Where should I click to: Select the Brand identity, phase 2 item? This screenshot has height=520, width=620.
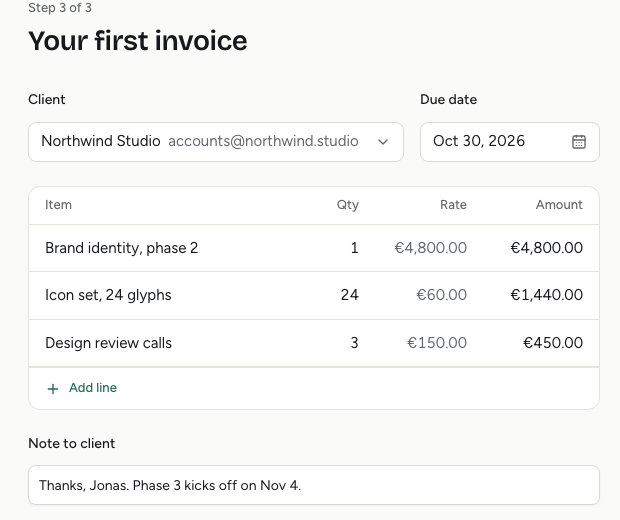[121, 248]
